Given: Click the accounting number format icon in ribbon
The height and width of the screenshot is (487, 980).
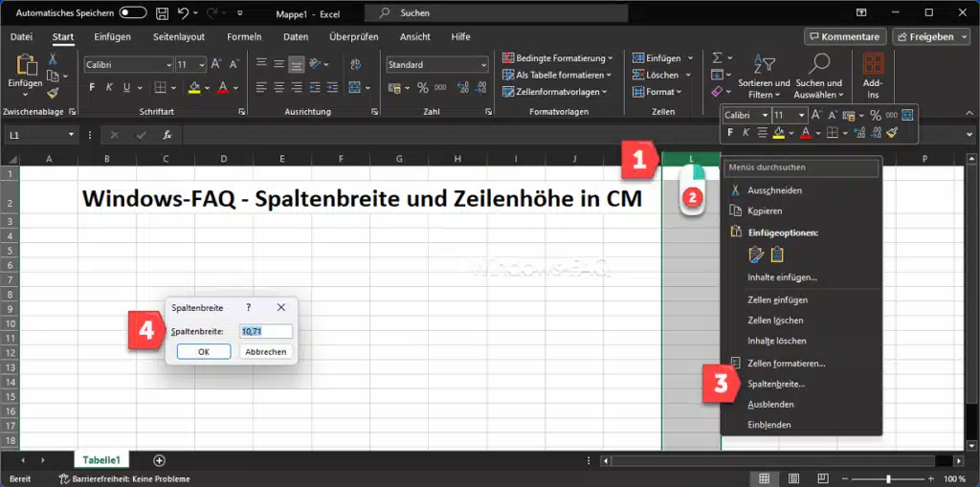Looking at the screenshot, I should [x=394, y=88].
